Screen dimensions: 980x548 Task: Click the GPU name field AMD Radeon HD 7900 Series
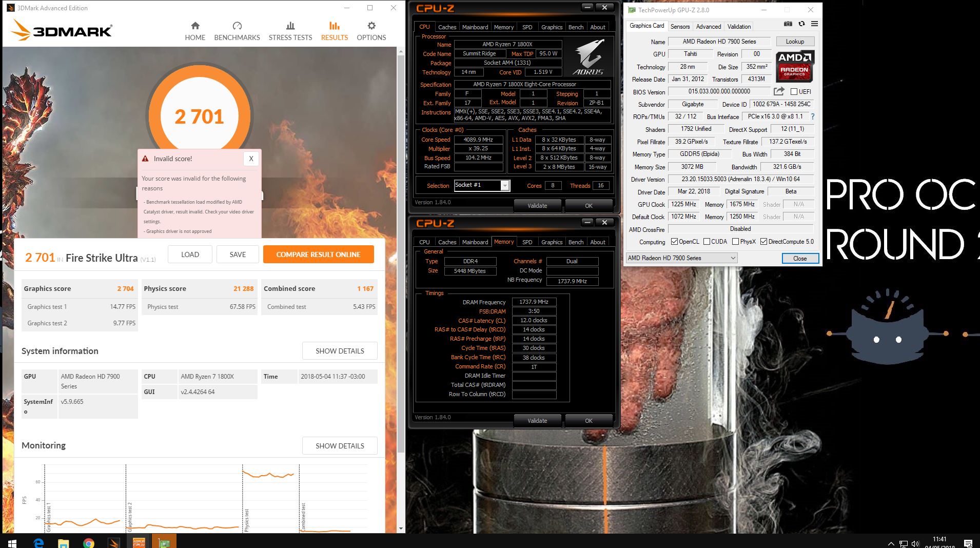pos(719,42)
